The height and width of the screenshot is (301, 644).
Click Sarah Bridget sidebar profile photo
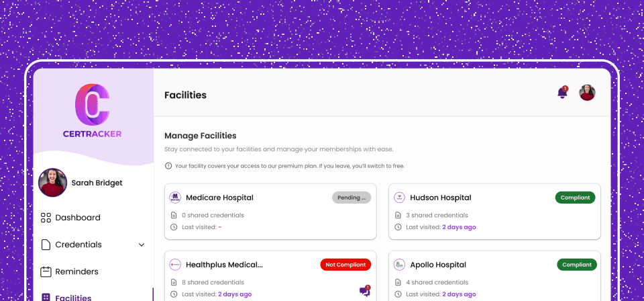pyautogui.click(x=52, y=183)
